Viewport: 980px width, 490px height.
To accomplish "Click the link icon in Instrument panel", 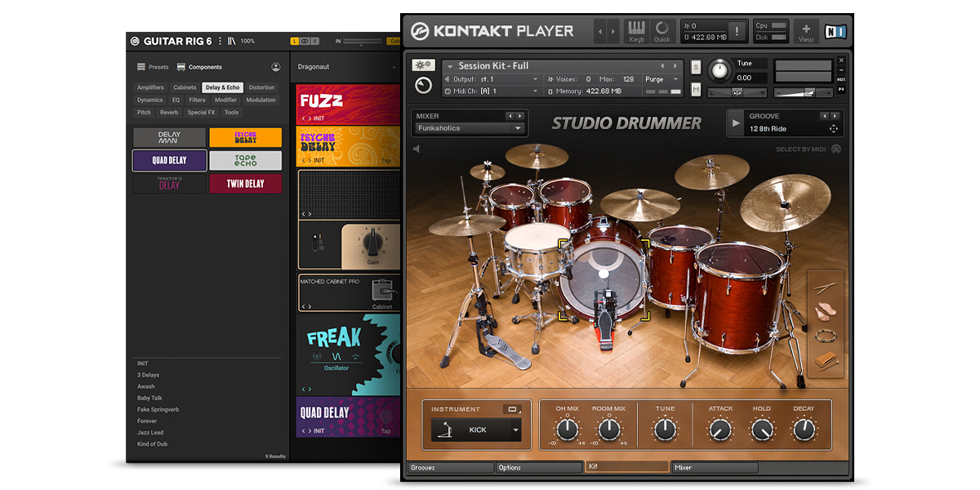I will (513, 408).
